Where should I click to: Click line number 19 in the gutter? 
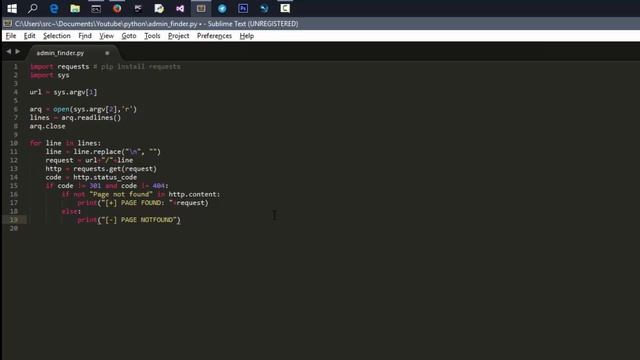click(x=14, y=220)
